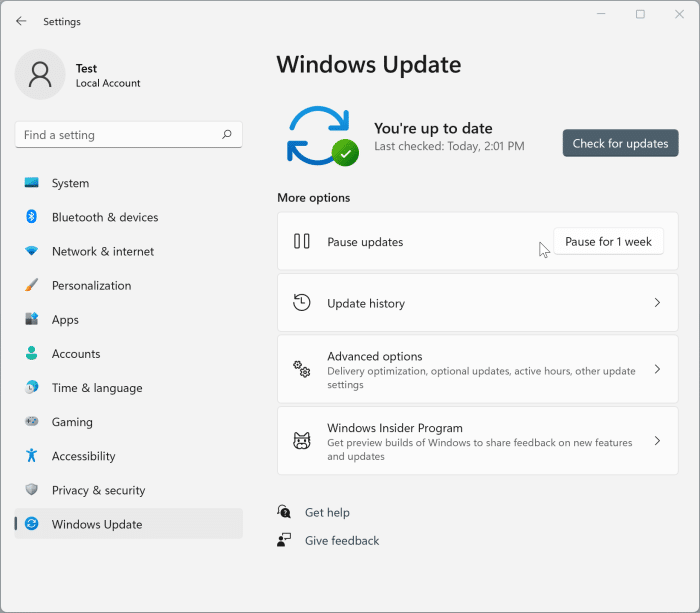Click the Give feedback icon
The height and width of the screenshot is (613, 700).
284,540
